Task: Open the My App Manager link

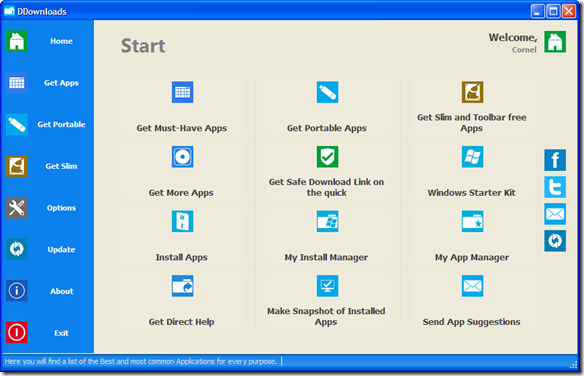Action: tap(472, 257)
